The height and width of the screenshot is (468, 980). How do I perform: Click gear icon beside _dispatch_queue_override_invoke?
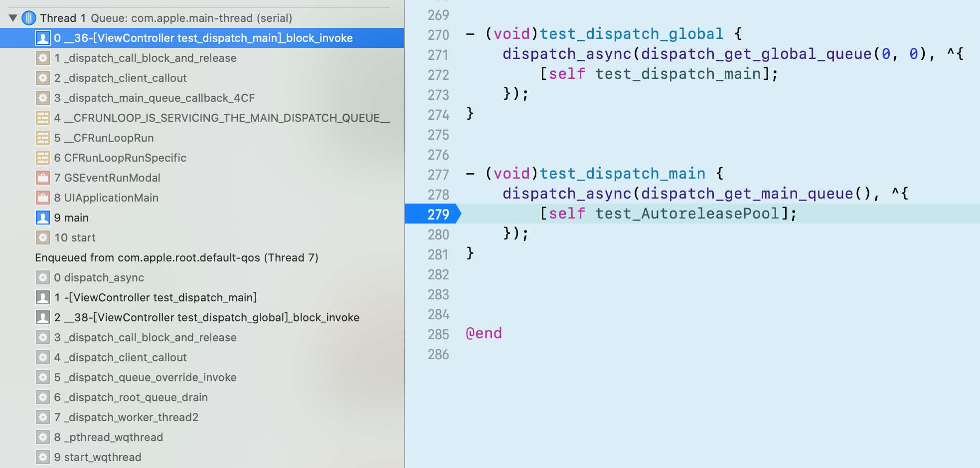[43, 377]
